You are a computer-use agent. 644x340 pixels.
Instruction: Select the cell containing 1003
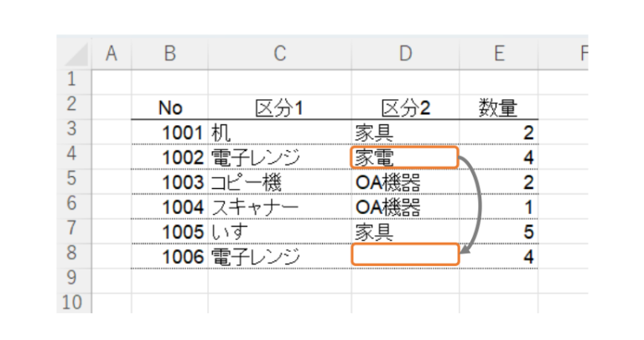point(170,182)
